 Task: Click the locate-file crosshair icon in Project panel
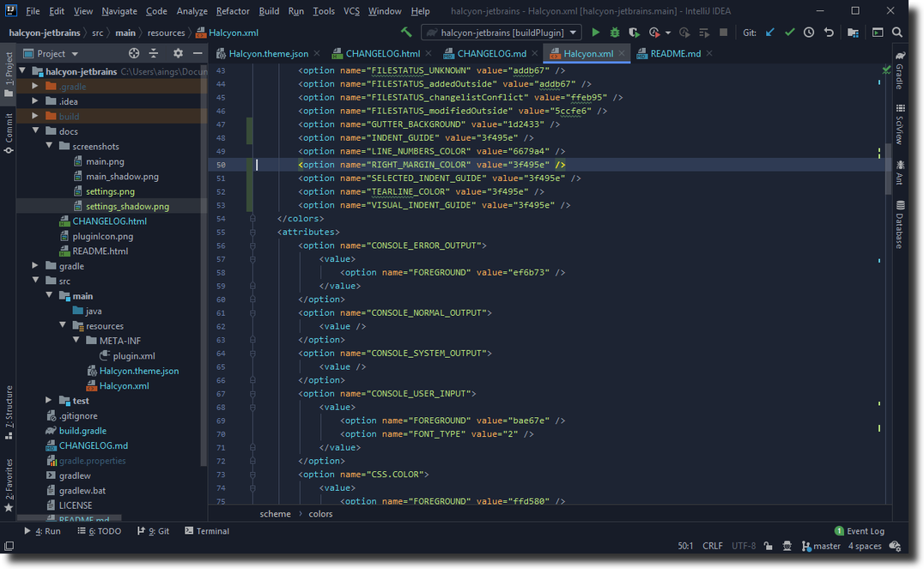[134, 53]
